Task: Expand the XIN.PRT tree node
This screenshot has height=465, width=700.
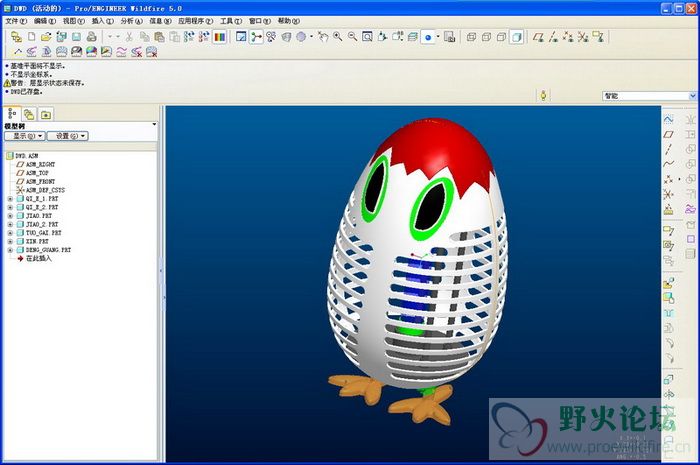Action: coord(10,241)
